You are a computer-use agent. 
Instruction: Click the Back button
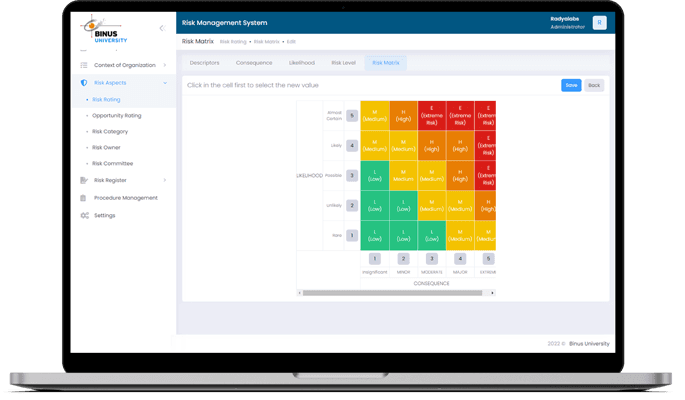[x=594, y=85]
